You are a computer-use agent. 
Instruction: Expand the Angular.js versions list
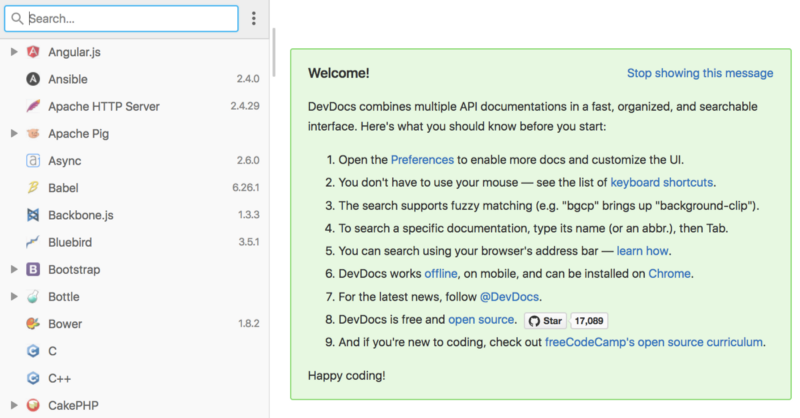[x=14, y=52]
